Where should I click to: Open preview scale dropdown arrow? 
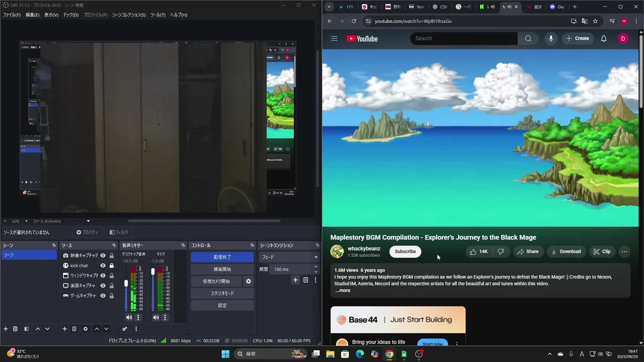coord(89,221)
